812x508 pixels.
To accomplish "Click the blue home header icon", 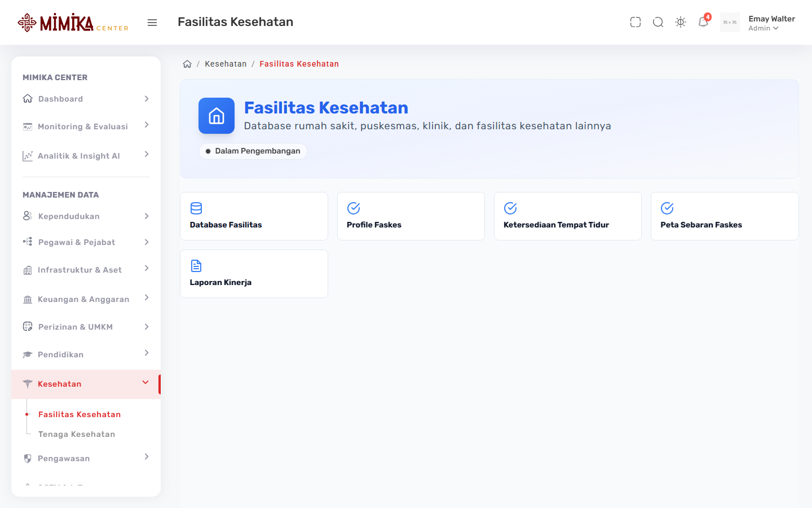I will tap(217, 116).
